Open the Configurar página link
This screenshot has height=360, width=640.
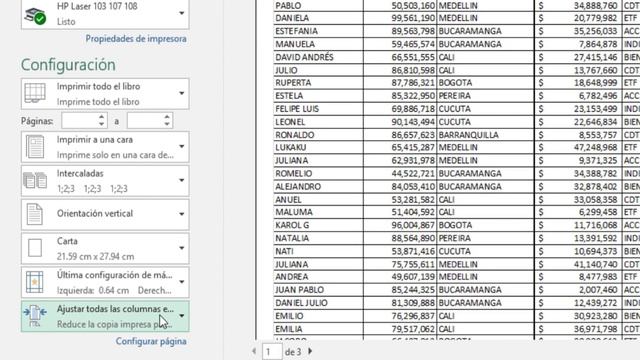151,341
